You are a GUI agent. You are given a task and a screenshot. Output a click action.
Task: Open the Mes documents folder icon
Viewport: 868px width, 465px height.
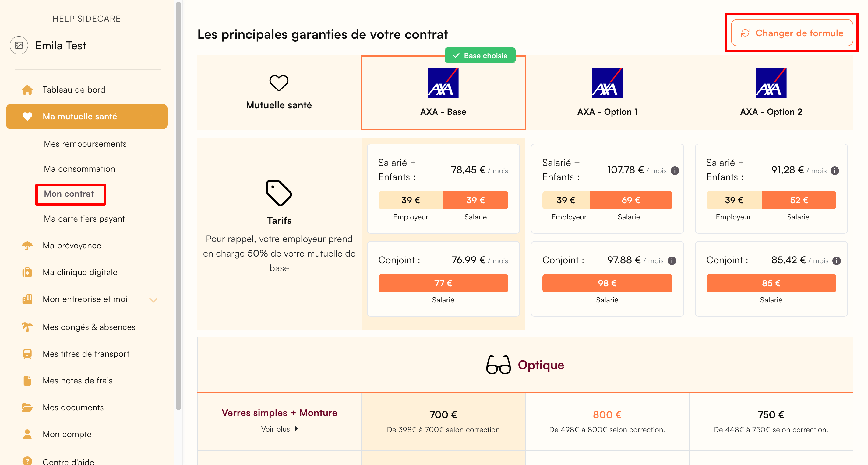[27, 407]
